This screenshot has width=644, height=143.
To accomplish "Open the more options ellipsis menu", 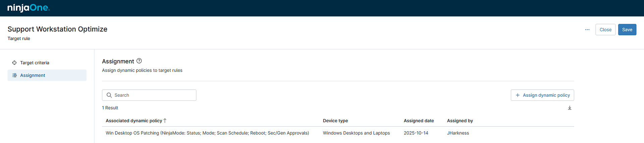I will coord(587,30).
